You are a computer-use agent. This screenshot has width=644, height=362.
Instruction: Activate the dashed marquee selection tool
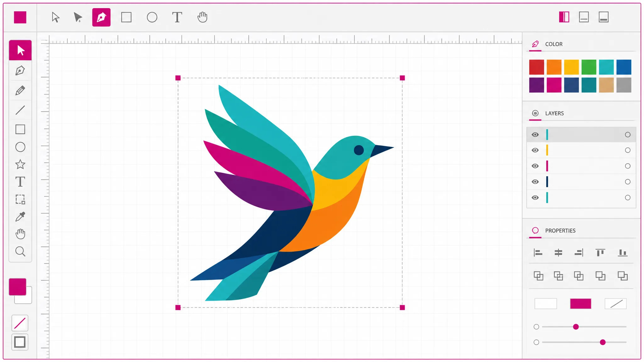[x=20, y=199]
